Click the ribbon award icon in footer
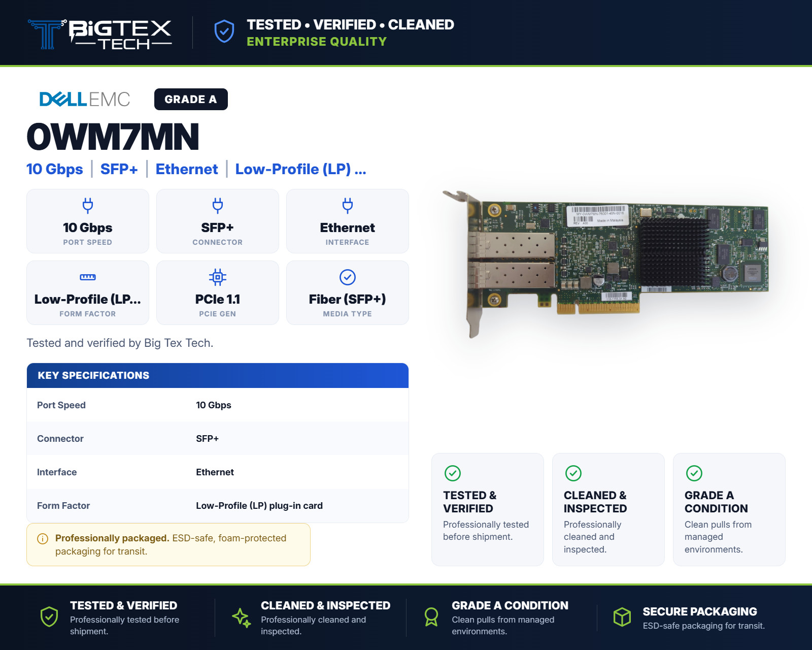 tap(431, 617)
